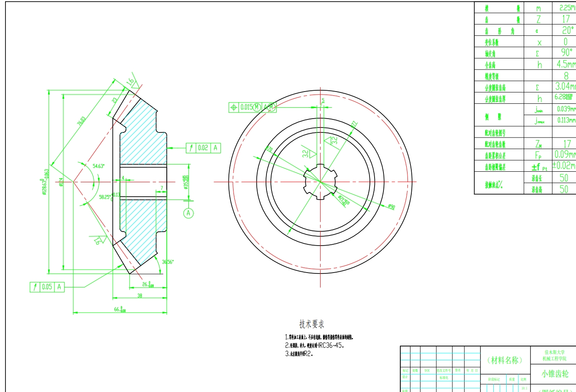Viewport: 576px width, 392px height.
Task: Click the 4.5mm whole depth value
Action: pos(566,64)
